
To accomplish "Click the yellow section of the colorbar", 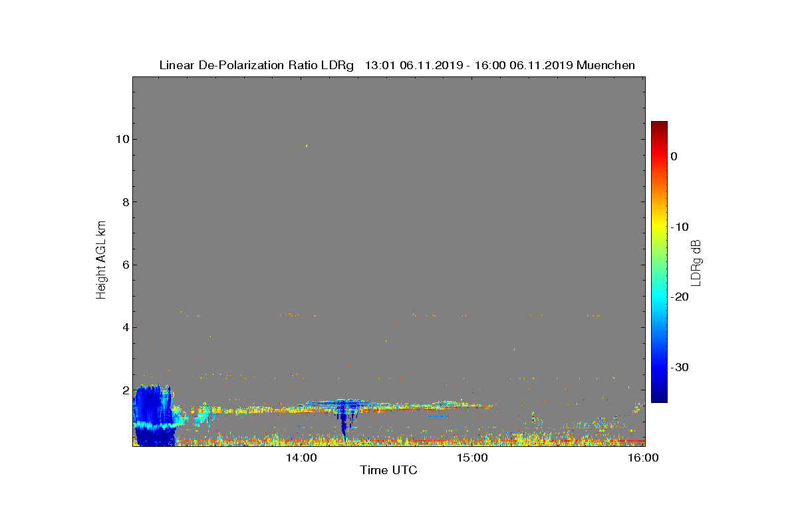I will 659,223.
